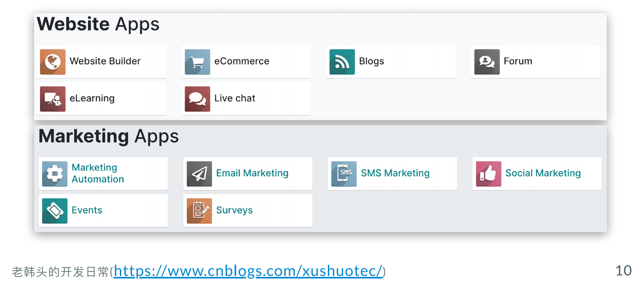
Task: Follow the cnblogs.com/xushuotec hyperlink
Action: click(x=248, y=271)
